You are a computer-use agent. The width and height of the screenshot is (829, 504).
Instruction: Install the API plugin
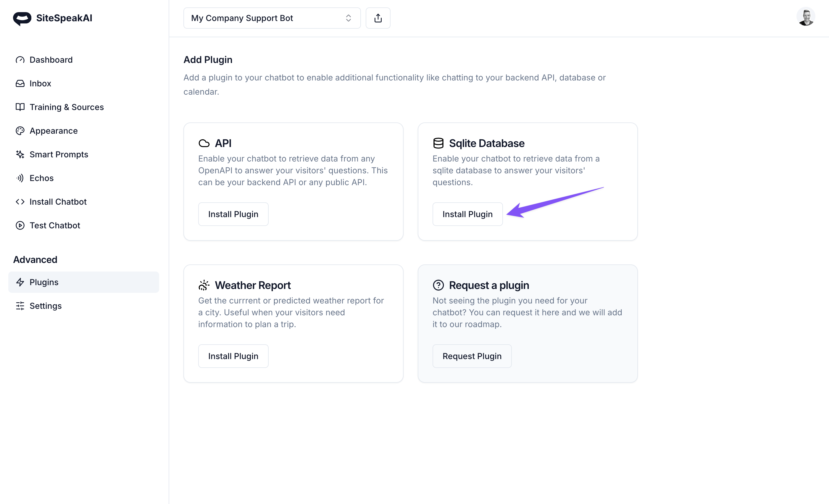[x=233, y=214]
